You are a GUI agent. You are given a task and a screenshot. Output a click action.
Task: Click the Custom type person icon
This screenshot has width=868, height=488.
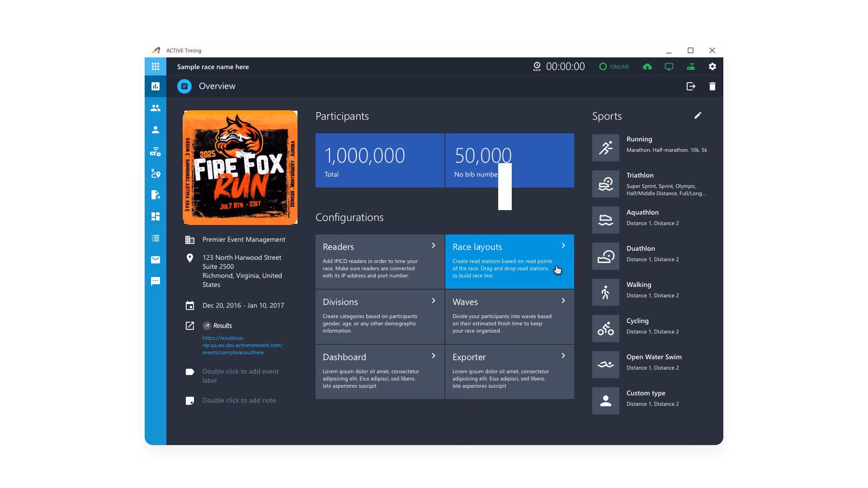(x=606, y=401)
